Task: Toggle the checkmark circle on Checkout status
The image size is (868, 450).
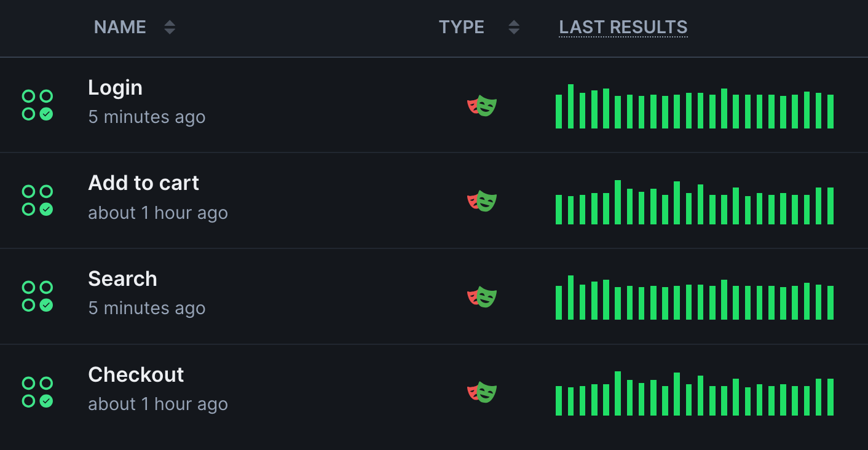Action: 46,402
